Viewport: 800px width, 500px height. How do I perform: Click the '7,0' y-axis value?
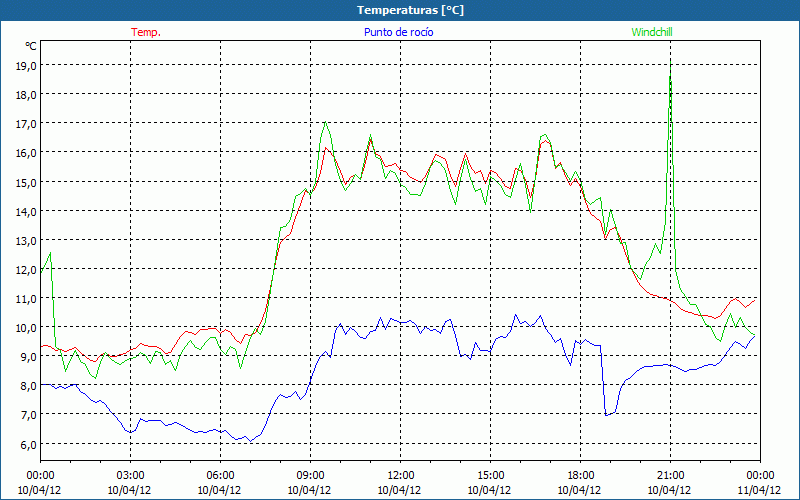click(28, 415)
